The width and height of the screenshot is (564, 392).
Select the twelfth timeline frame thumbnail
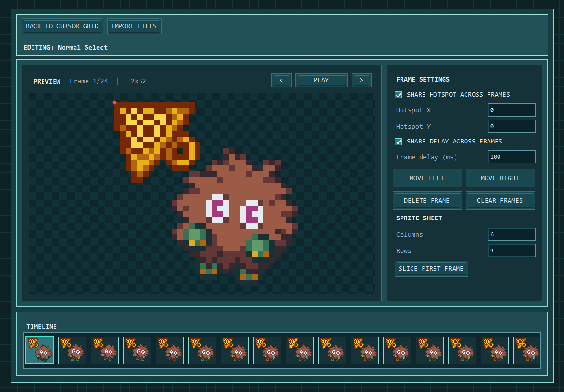click(397, 350)
